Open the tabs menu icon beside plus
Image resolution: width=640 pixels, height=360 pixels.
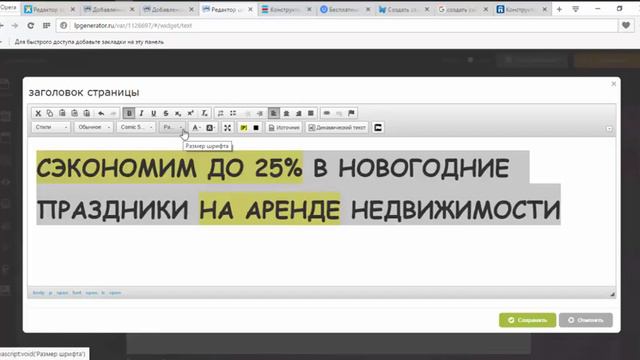click(576, 9)
